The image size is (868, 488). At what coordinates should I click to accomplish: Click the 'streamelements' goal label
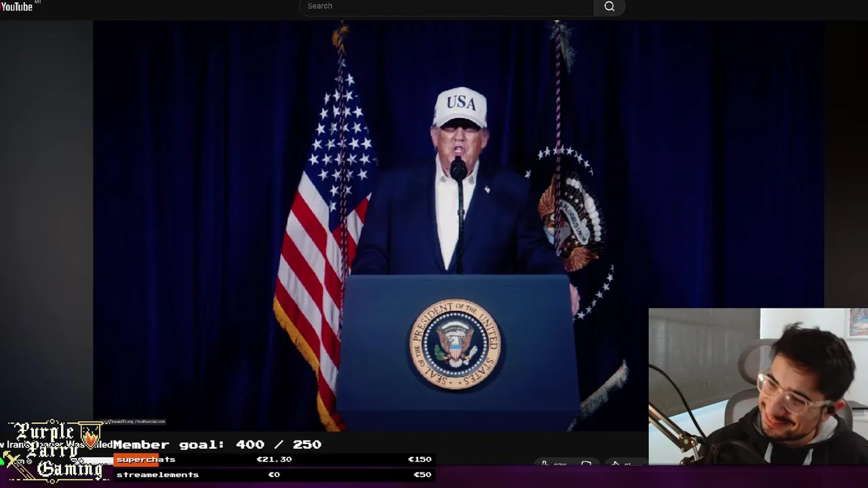[x=157, y=474]
